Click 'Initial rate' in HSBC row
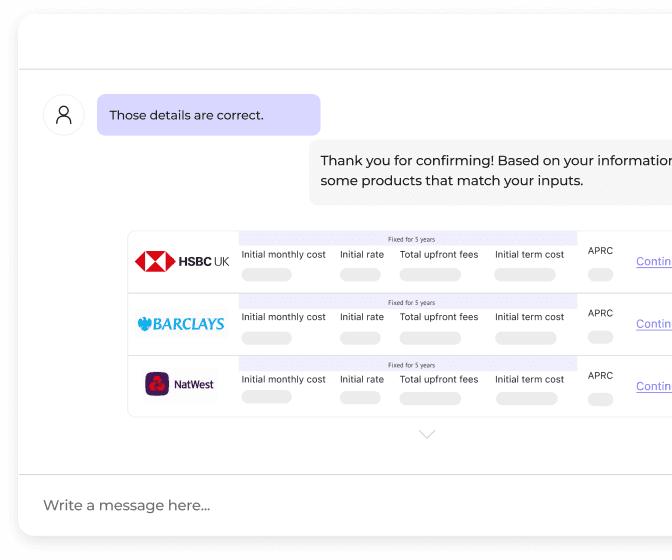672x560 pixels. tap(362, 255)
